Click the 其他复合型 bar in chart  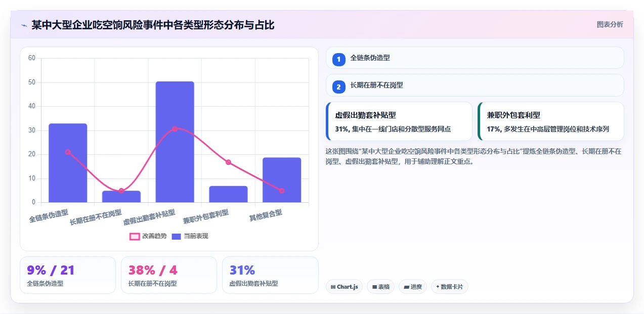point(282,180)
